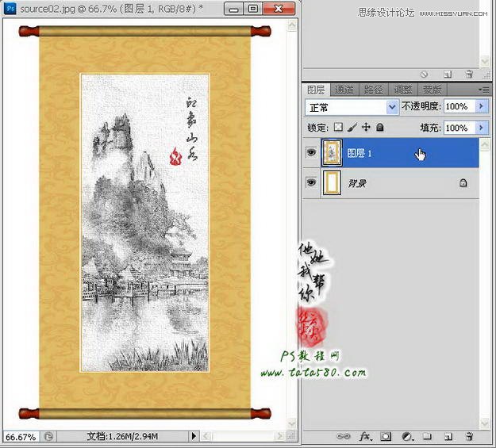Click the Photoshop icon in document title bar

tap(10, 8)
